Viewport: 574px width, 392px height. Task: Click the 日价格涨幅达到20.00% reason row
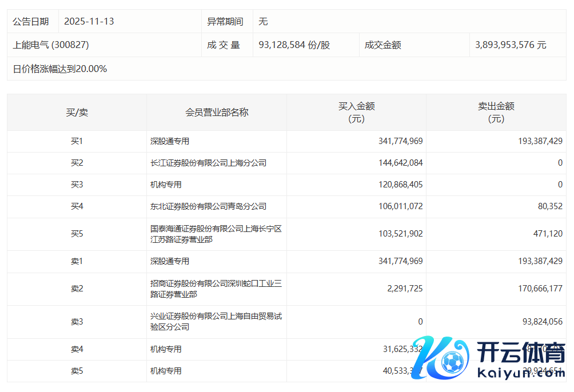[x=60, y=69]
